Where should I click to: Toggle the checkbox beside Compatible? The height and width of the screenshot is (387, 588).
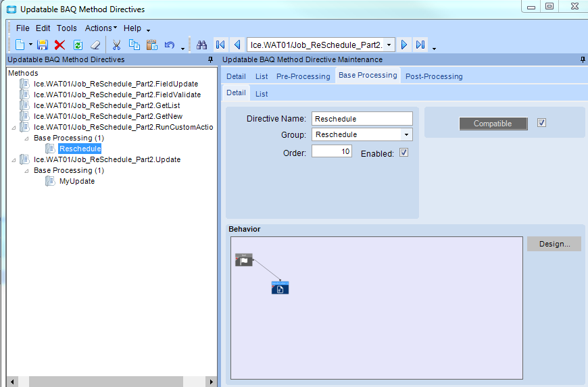pos(541,123)
